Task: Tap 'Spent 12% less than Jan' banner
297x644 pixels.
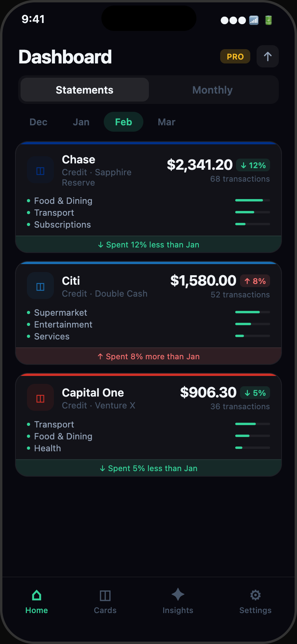Action: click(x=148, y=245)
